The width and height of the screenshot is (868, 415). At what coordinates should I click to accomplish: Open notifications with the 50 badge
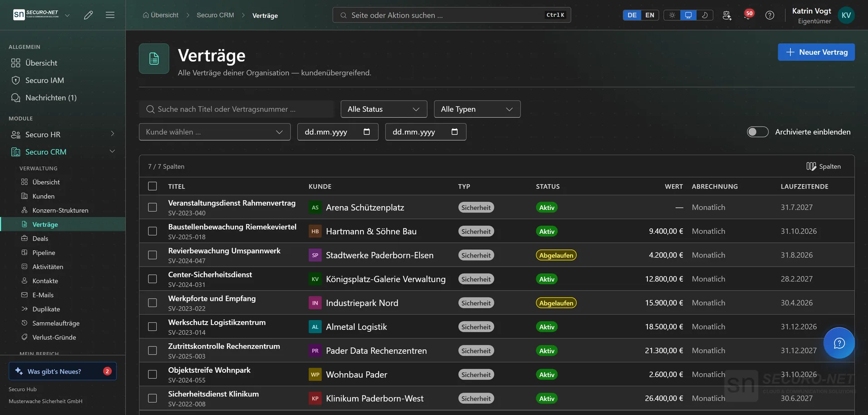click(x=748, y=15)
